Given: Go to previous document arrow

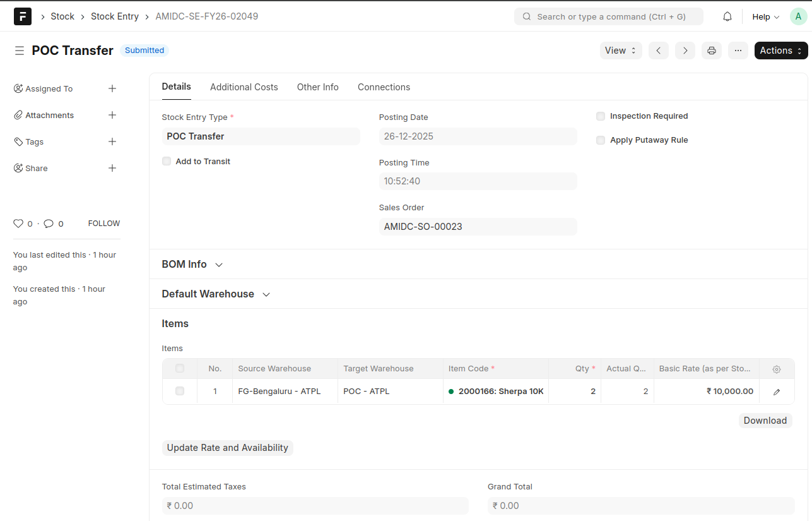Looking at the screenshot, I should pyautogui.click(x=658, y=51).
